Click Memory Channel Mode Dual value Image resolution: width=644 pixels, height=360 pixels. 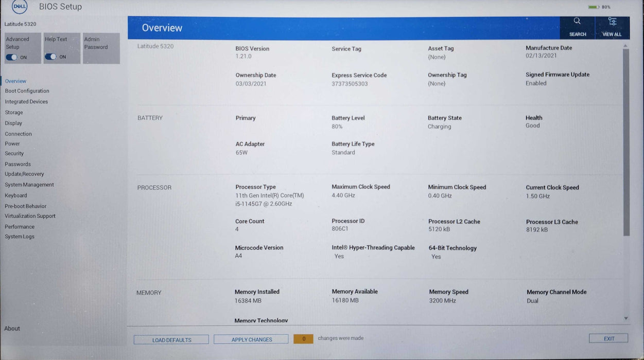533,301
